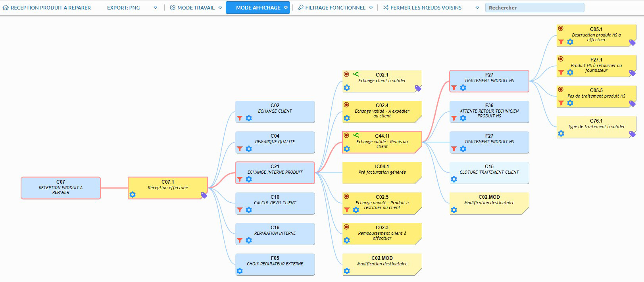Select the MODE AFFICHAGE button
Image resolution: width=644 pixels, height=282 pixels.
click(x=258, y=8)
